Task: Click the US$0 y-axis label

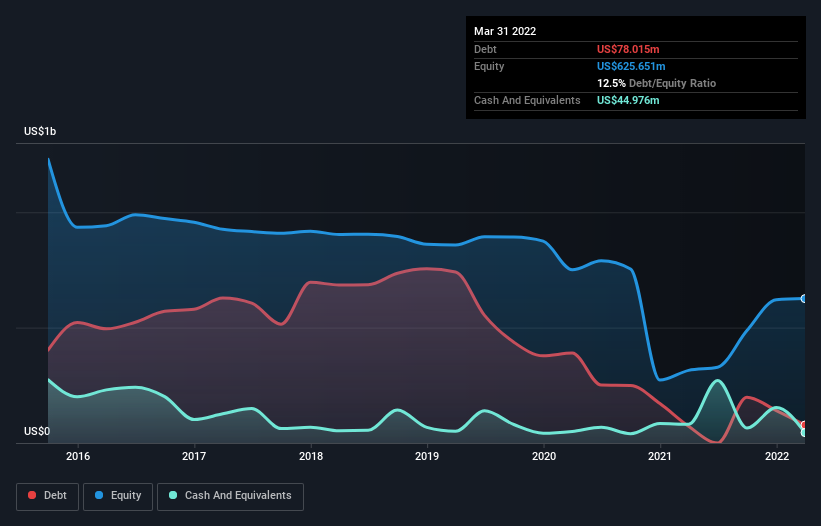Action: point(37,431)
